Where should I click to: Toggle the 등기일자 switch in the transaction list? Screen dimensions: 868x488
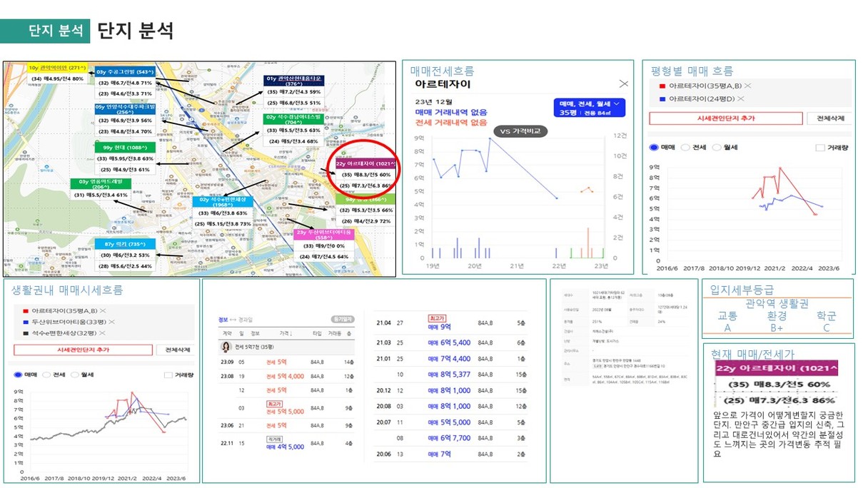342,320
